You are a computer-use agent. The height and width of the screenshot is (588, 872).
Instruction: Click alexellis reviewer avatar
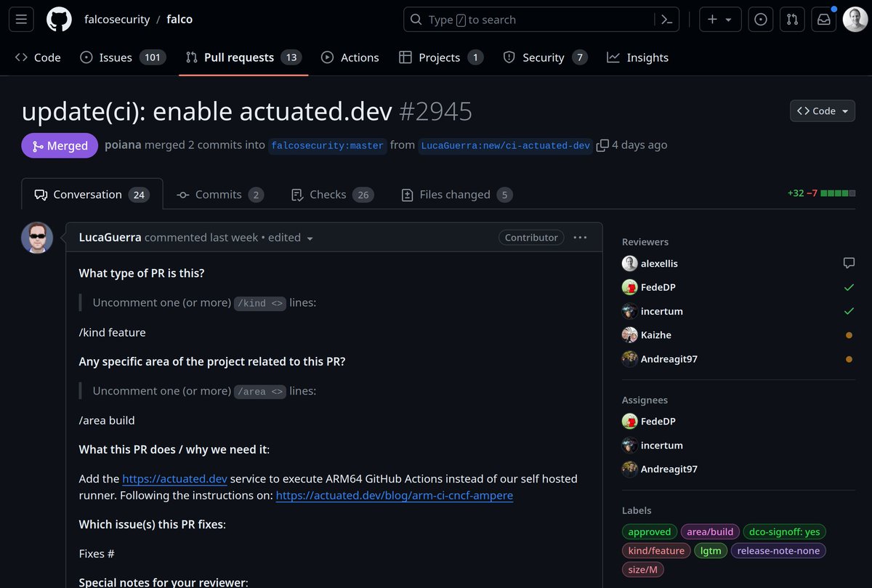(x=630, y=263)
